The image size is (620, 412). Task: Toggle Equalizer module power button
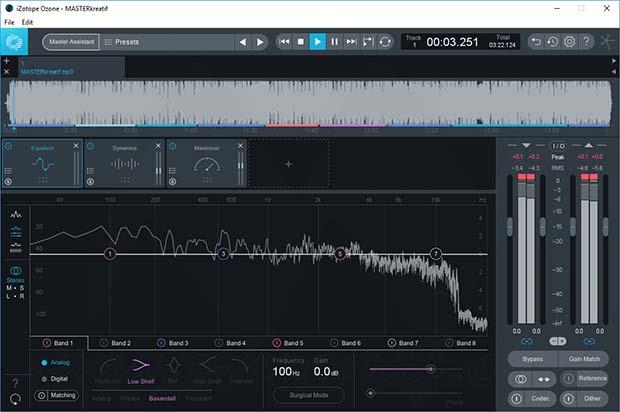(x=8, y=147)
